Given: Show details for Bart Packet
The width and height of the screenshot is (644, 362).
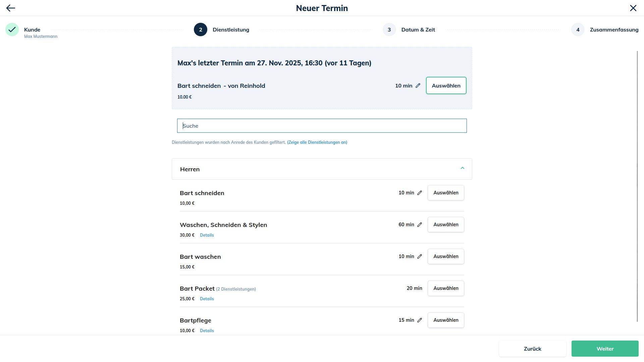Looking at the screenshot, I should pos(207,299).
